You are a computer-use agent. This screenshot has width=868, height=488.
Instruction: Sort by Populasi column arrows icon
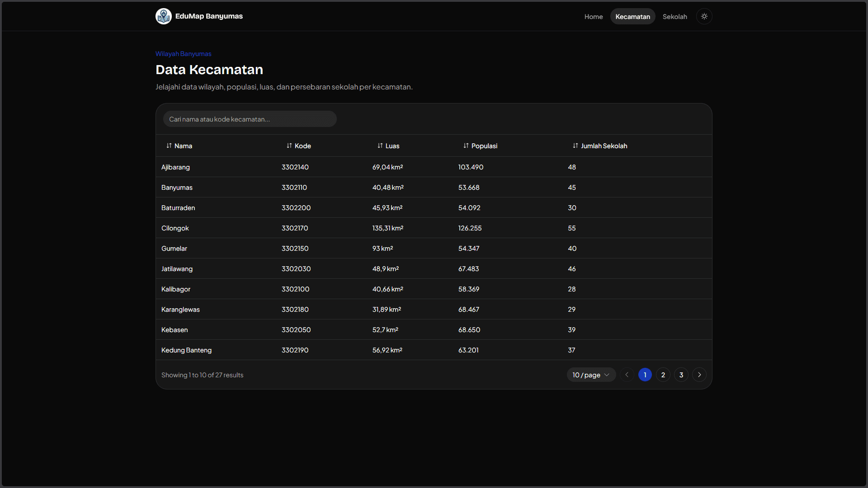pyautogui.click(x=466, y=145)
